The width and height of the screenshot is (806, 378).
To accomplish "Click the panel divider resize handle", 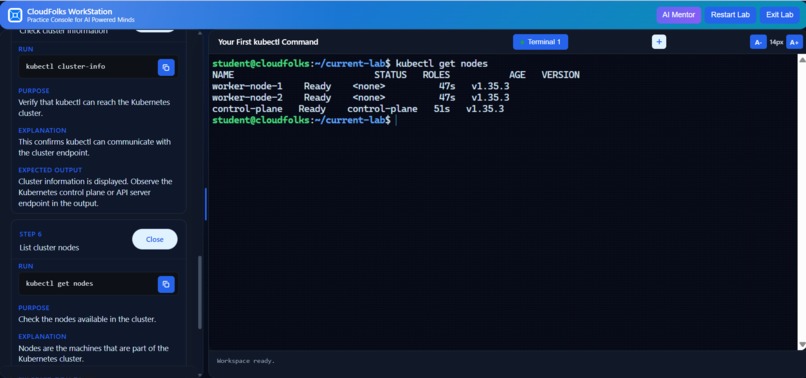I will pos(206,204).
